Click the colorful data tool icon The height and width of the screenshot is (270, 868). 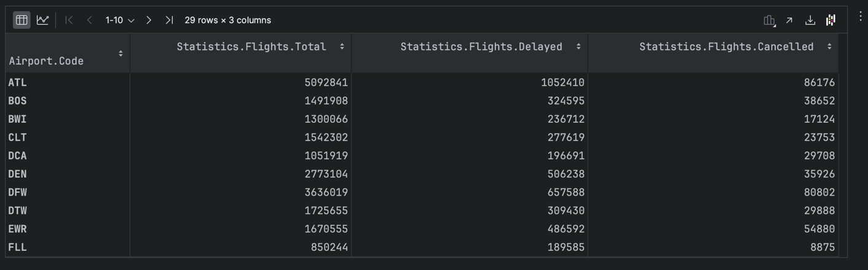point(831,20)
